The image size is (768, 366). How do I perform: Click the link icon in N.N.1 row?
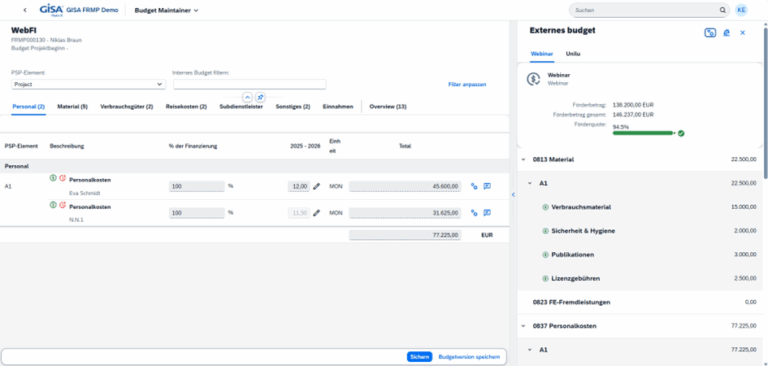click(x=474, y=213)
